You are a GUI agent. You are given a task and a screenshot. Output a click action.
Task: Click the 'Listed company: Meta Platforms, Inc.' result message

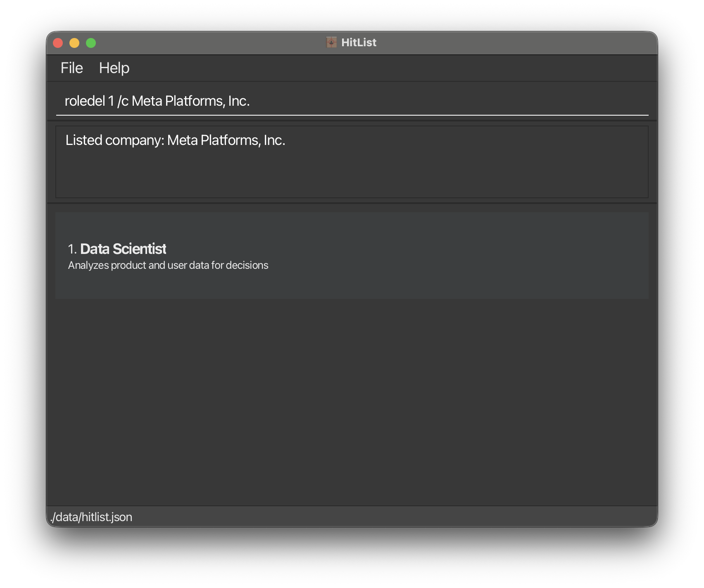[x=176, y=140]
